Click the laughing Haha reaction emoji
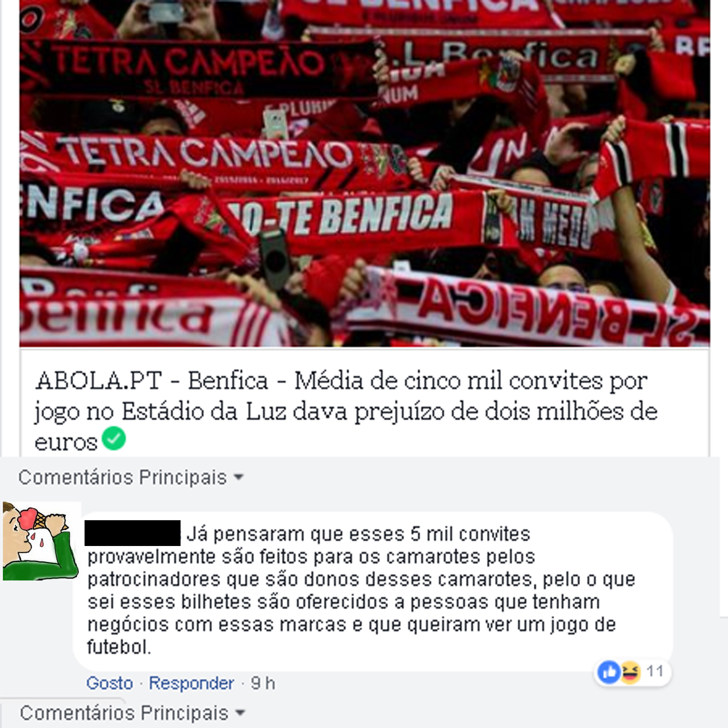 point(630,672)
